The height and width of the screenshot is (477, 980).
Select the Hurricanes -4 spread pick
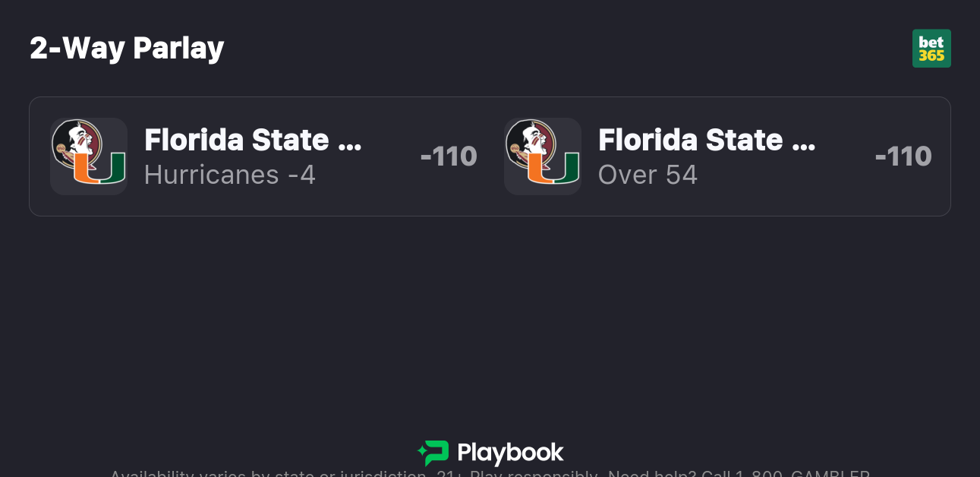tap(229, 175)
